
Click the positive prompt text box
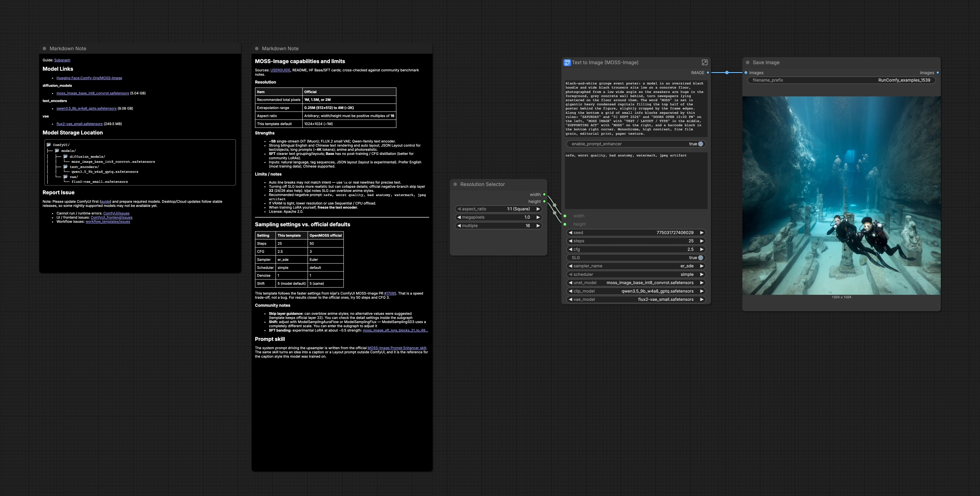[x=636, y=108]
